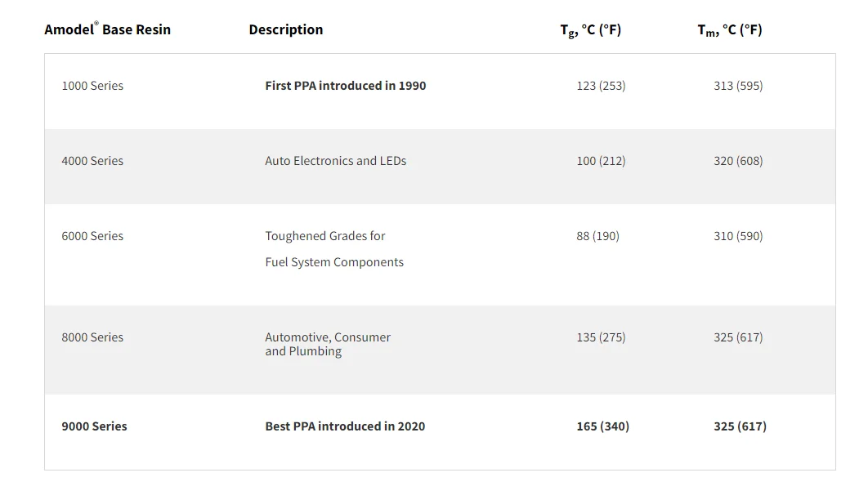Select the 8000 Series row label
Viewport: 868px width, 495px height.
pos(92,337)
